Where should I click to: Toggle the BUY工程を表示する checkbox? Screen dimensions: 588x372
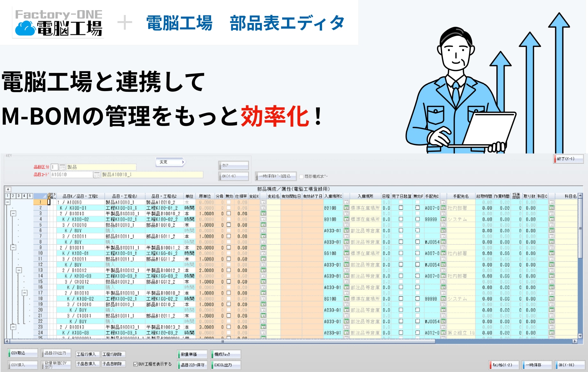click(136, 364)
